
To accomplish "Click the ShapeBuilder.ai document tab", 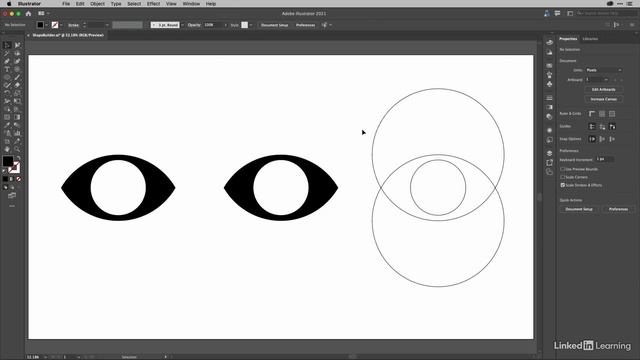I will pyautogui.click(x=68, y=35).
